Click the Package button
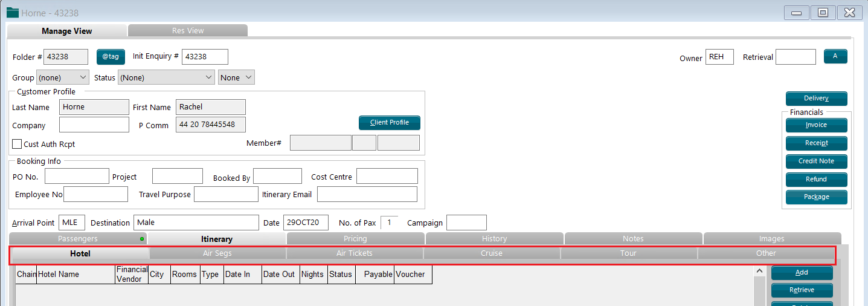The height and width of the screenshot is (306, 868). coord(817,197)
